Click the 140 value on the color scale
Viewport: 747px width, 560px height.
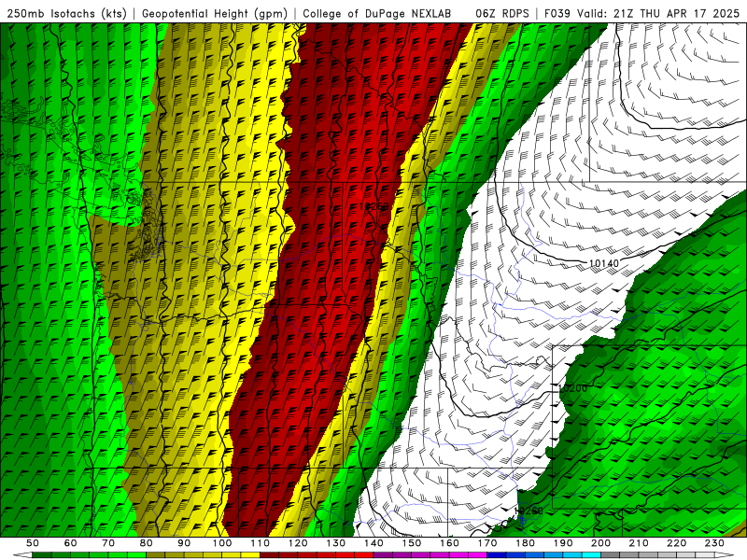tap(374, 543)
